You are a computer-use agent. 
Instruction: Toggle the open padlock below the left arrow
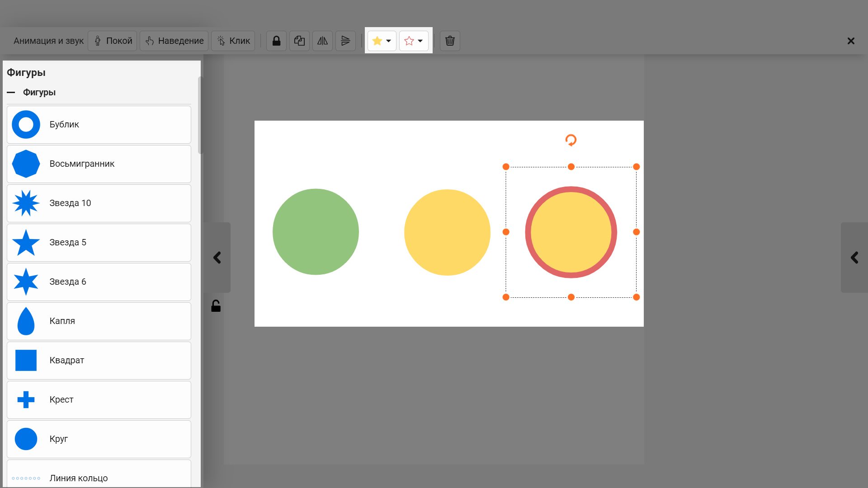216,306
